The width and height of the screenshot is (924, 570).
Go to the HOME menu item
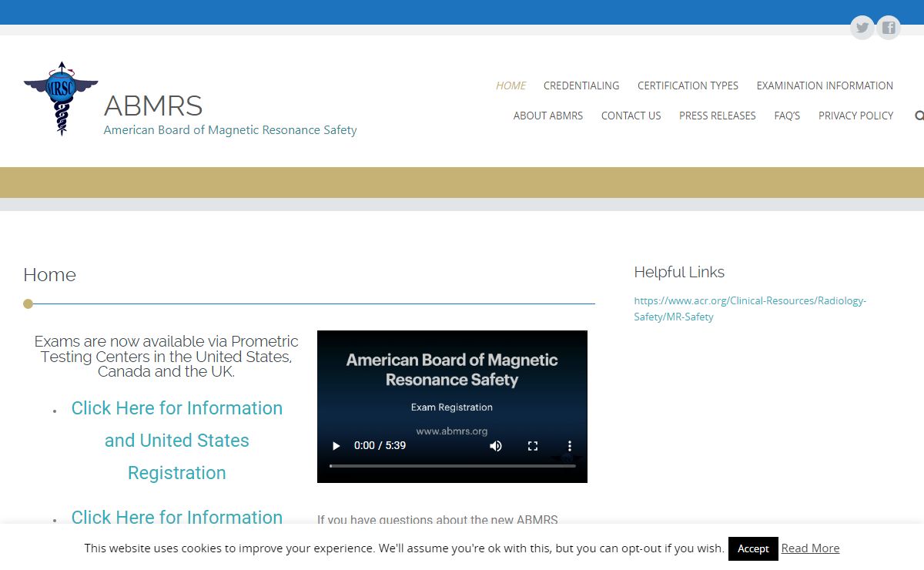tap(511, 85)
